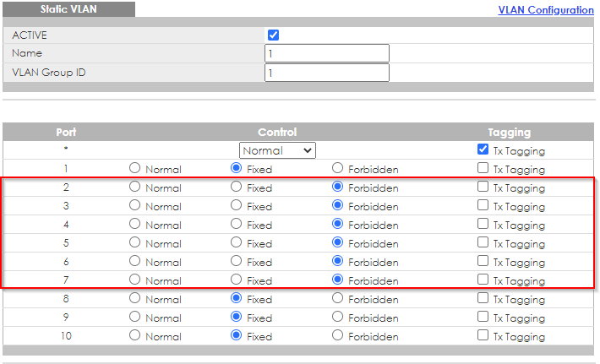The image size is (600, 364).
Task: Choose Forbidden for port 8
Action: [338, 298]
